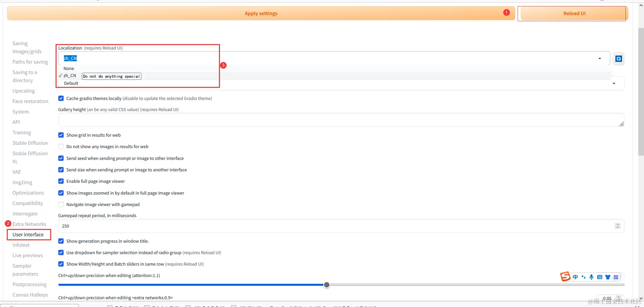Open the skin (shirt) icon in IME toolbar
644x307 pixels.
point(608,277)
